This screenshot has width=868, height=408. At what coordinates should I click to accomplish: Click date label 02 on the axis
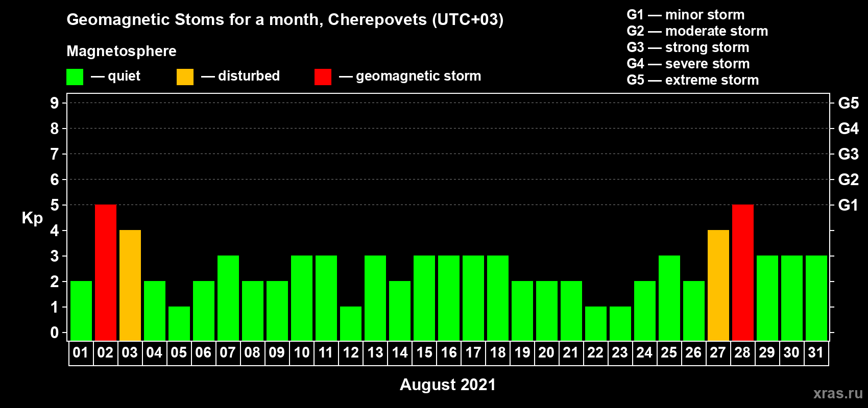[x=105, y=352]
